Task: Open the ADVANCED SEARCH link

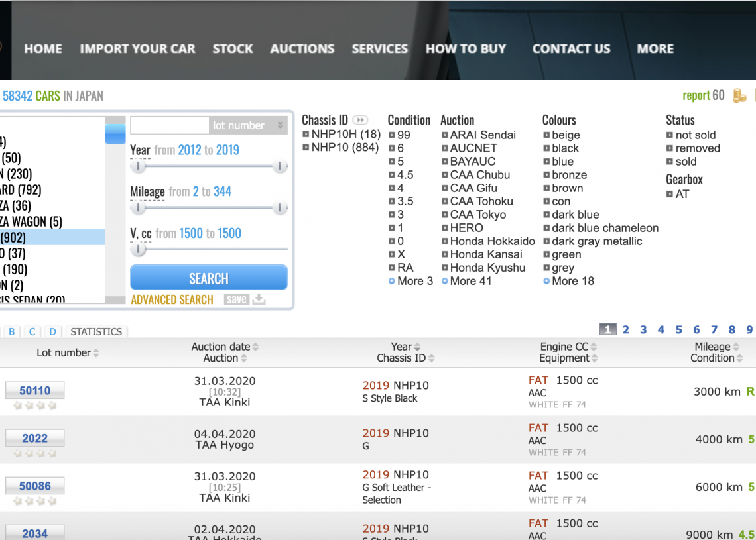Action: 172,299
